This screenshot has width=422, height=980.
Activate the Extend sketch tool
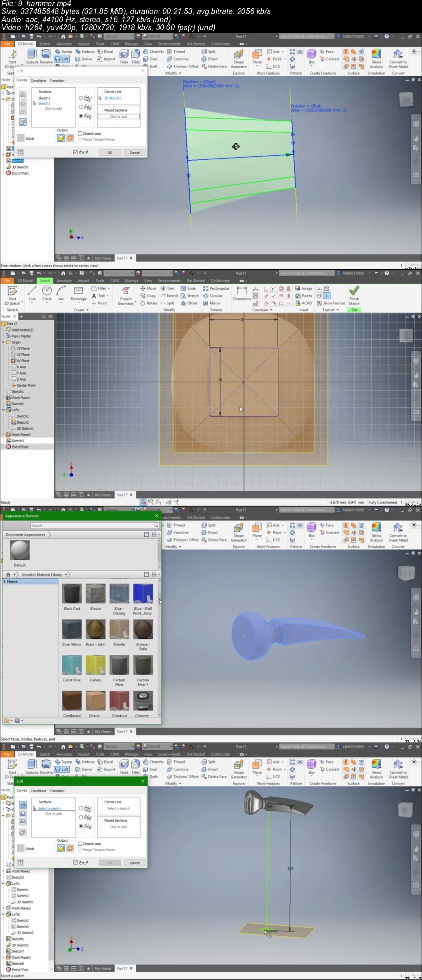[x=169, y=296]
